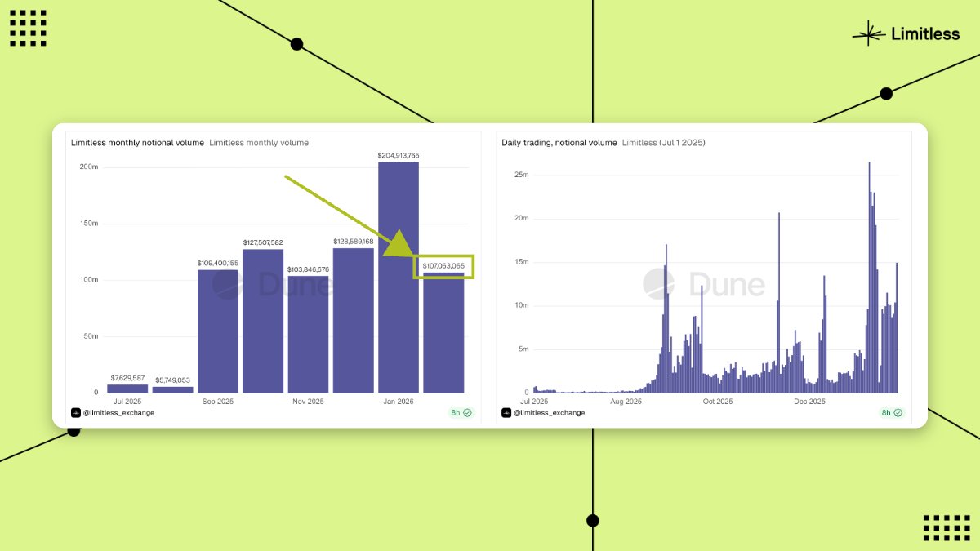The height and width of the screenshot is (551, 980).
Task: Select the bar labeled $127,507,582
Action: pyautogui.click(x=263, y=321)
